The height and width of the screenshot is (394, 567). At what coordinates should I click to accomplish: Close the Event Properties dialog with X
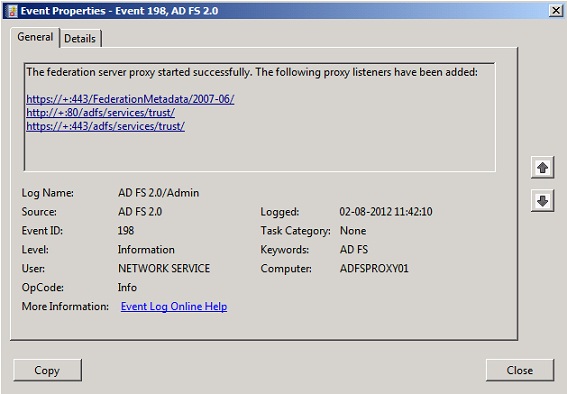click(556, 10)
